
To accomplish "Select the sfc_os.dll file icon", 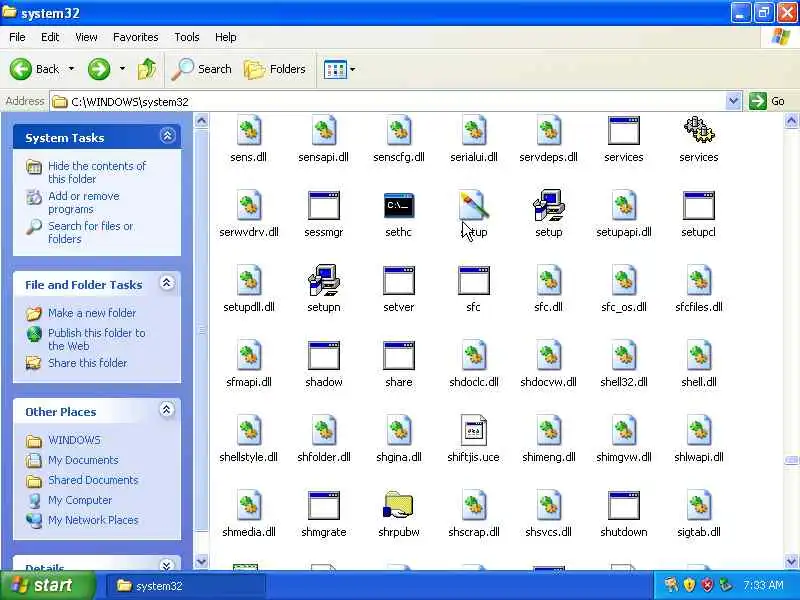I will click(x=623, y=280).
